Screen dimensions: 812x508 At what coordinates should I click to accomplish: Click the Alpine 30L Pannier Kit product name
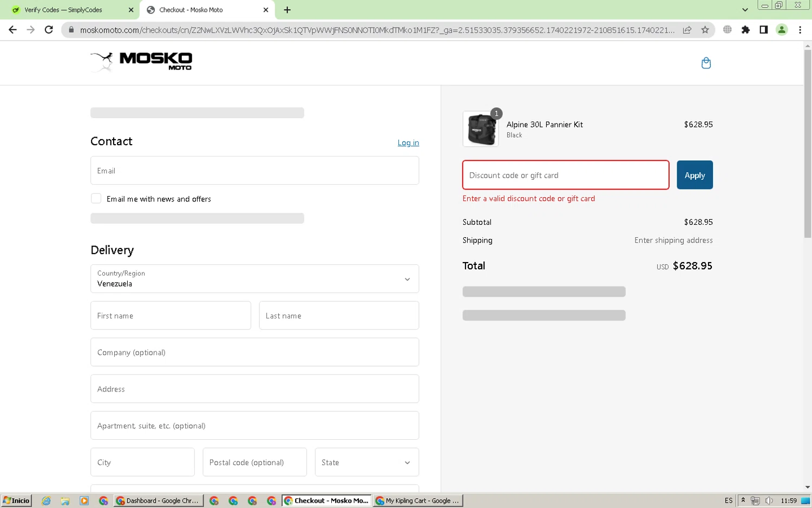pos(545,124)
